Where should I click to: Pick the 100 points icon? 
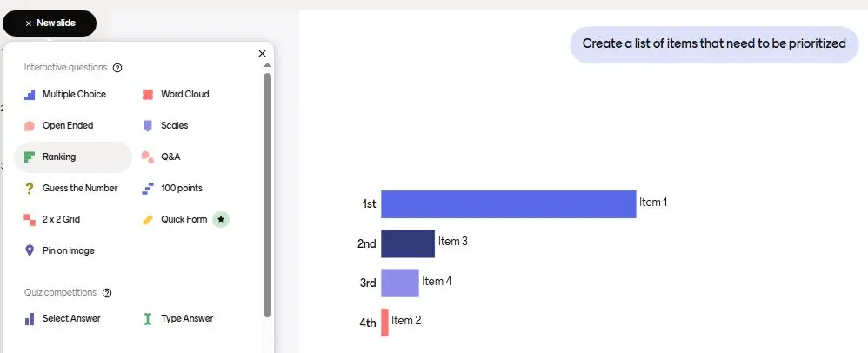click(x=148, y=189)
